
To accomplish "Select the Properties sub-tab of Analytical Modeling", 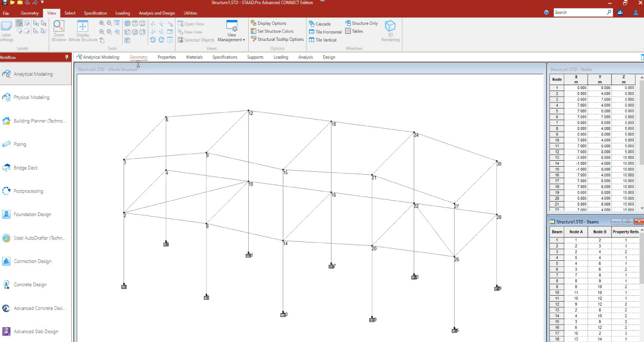I will click(x=166, y=57).
